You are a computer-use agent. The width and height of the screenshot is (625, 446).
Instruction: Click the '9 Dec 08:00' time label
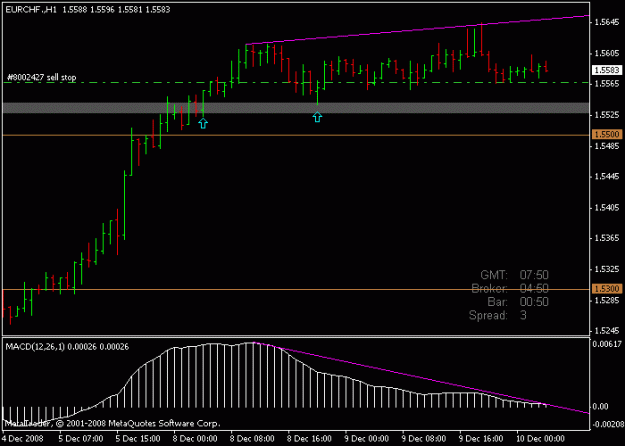(423, 439)
